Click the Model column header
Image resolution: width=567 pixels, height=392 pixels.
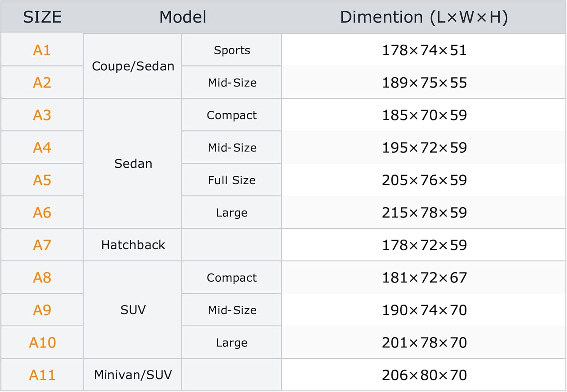tap(183, 17)
